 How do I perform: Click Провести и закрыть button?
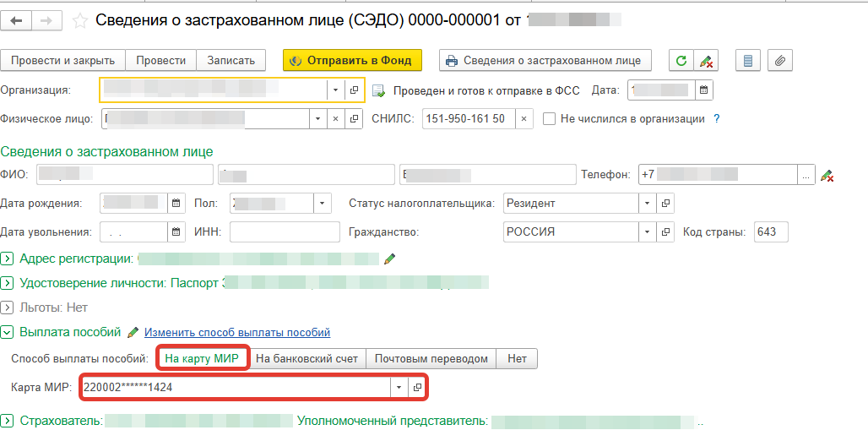click(62, 60)
